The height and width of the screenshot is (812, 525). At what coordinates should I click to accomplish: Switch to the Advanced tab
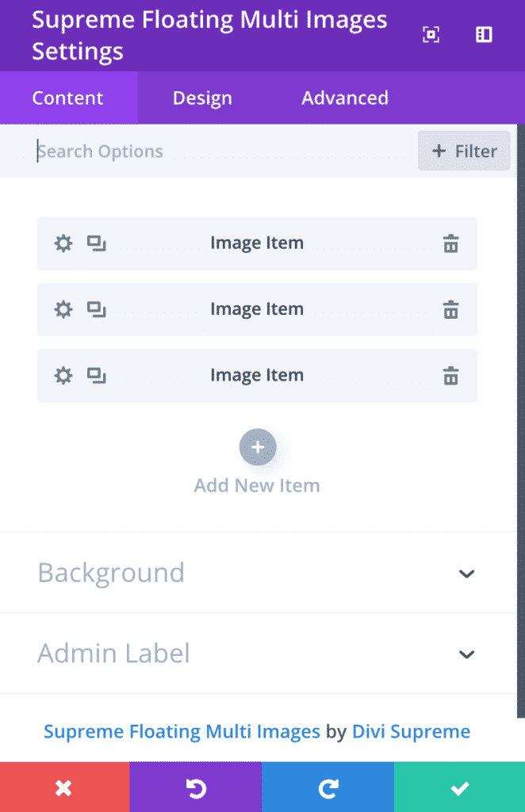point(345,98)
